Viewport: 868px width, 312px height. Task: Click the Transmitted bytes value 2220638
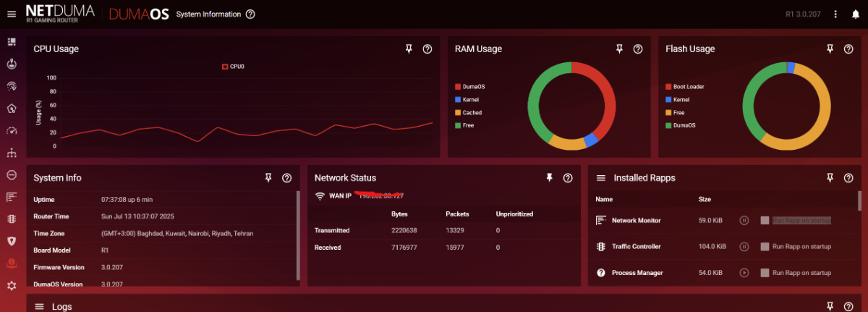[x=405, y=230]
